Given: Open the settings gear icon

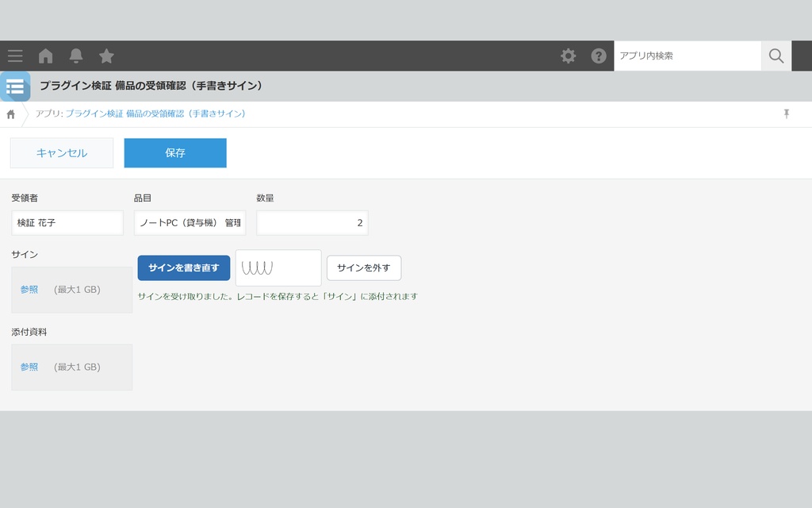Looking at the screenshot, I should pyautogui.click(x=568, y=56).
